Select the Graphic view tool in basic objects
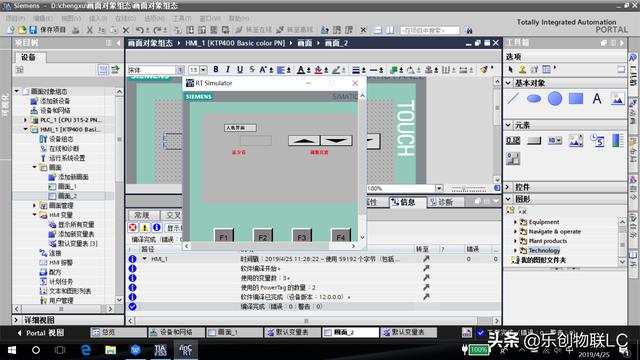The width and height of the screenshot is (640, 360). (x=618, y=98)
